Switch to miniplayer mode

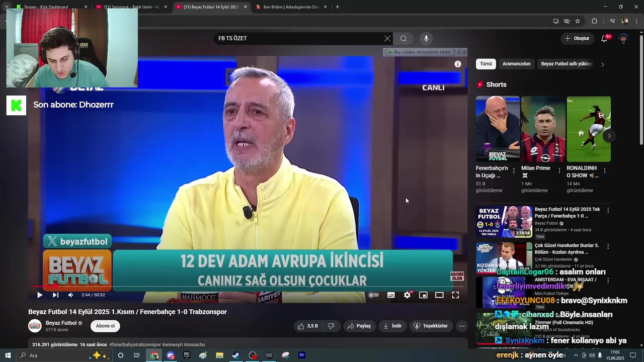pos(423,295)
